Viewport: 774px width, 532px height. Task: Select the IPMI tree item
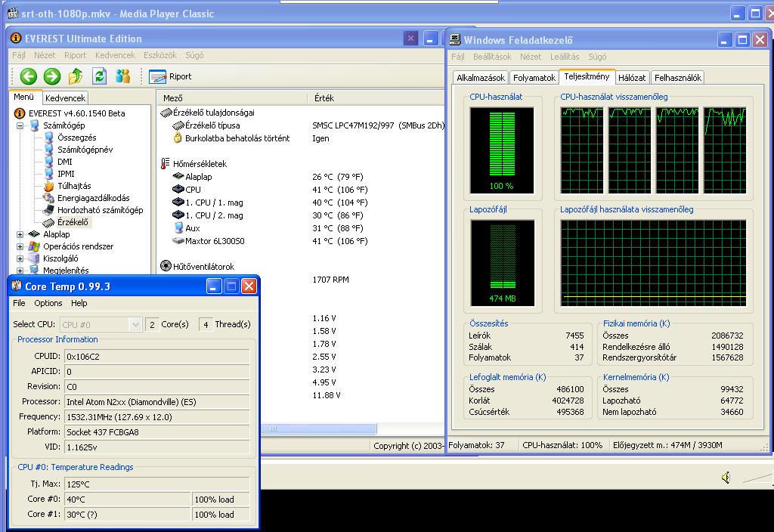pos(66,174)
